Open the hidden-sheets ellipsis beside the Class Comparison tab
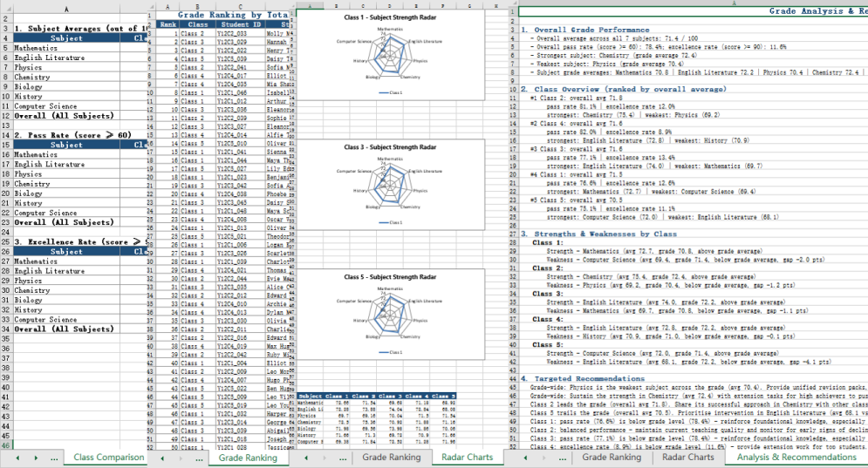The height and width of the screenshot is (468, 868). point(54,458)
